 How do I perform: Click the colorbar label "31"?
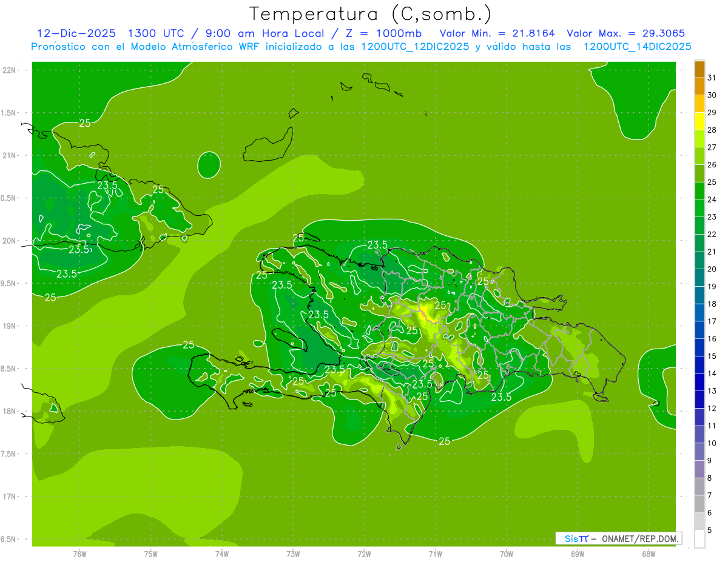click(712, 78)
